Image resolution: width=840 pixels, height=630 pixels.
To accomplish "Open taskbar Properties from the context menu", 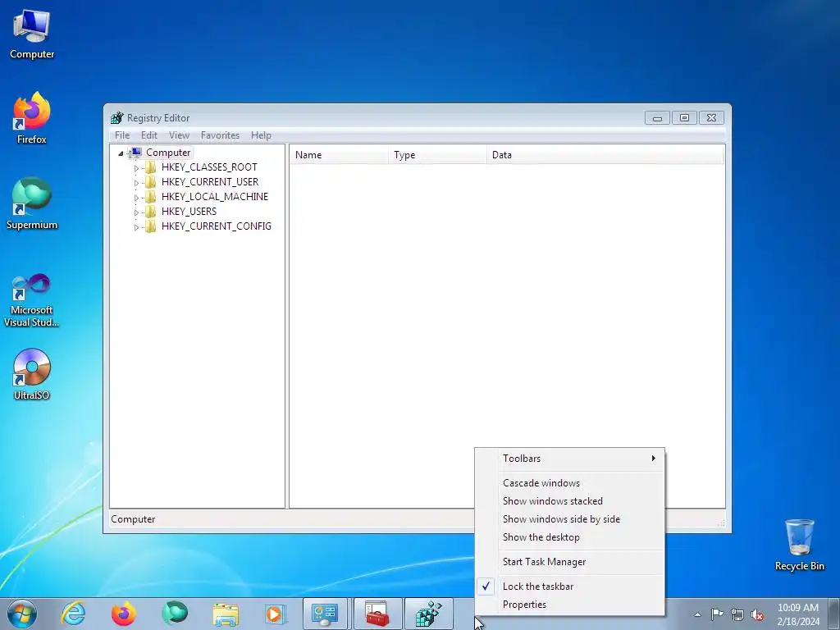I will 569,605.
